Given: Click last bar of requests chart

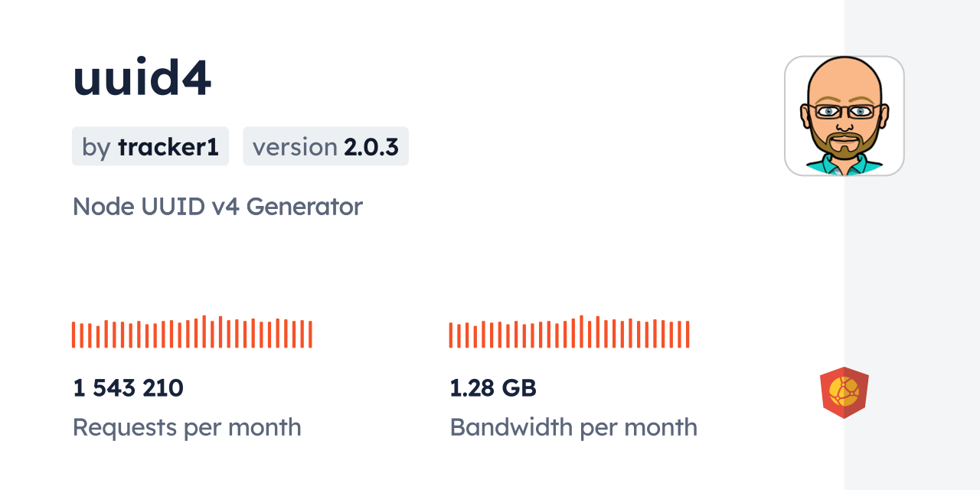Looking at the screenshot, I should click(310, 334).
